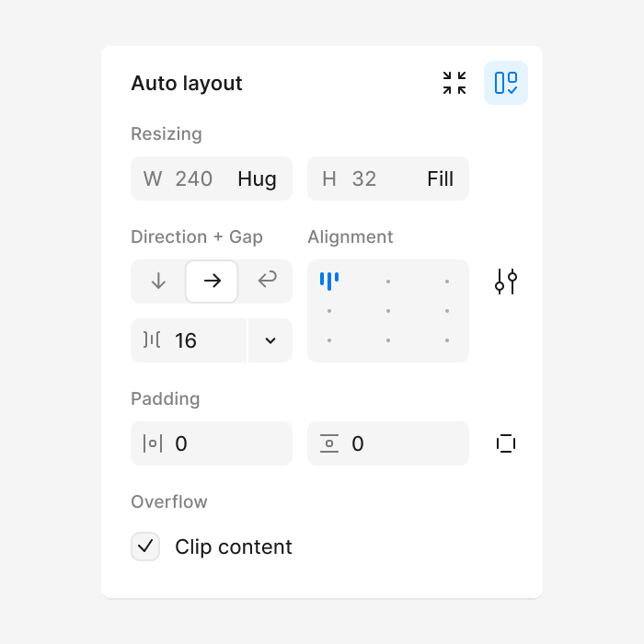Click individual padding square icon

pos(506,443)
